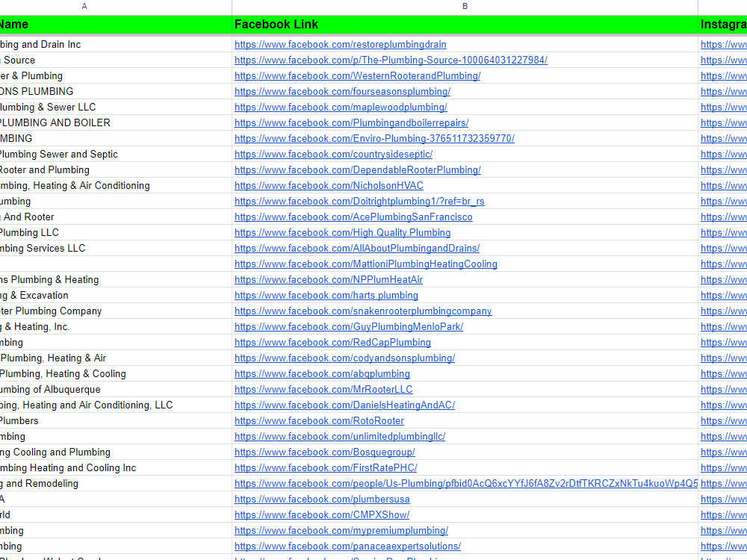Select cell 'umbing of Albuquerque'
The width and height of the screenshot is (747, 560).
(116, 390)
